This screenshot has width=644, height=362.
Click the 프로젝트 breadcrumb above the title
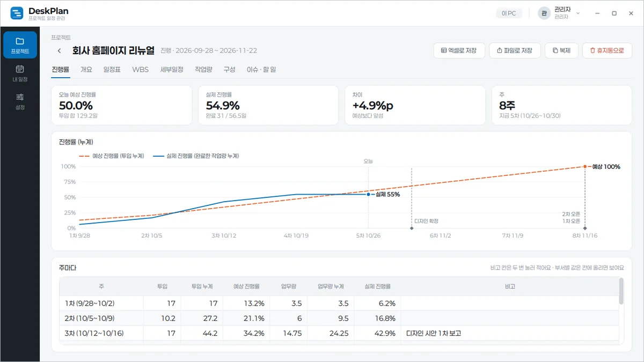click(x=61, y=38)
